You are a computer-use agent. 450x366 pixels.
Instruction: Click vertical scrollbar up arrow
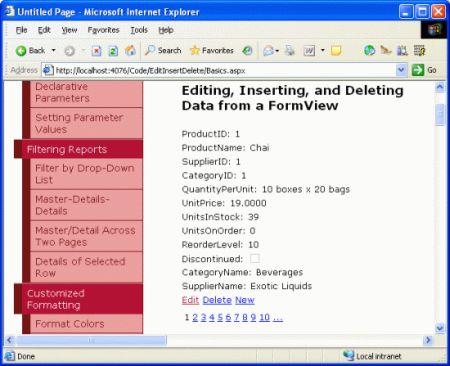(440, 87)
